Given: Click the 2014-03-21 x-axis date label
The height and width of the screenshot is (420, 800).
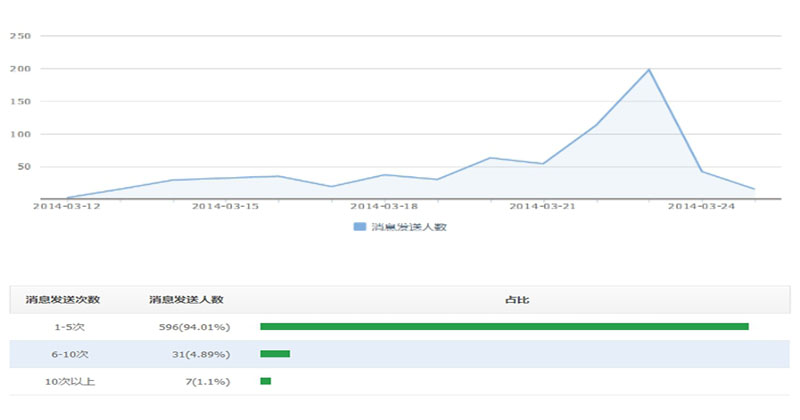Looking at the screenshot, I should tap(541, 207).
